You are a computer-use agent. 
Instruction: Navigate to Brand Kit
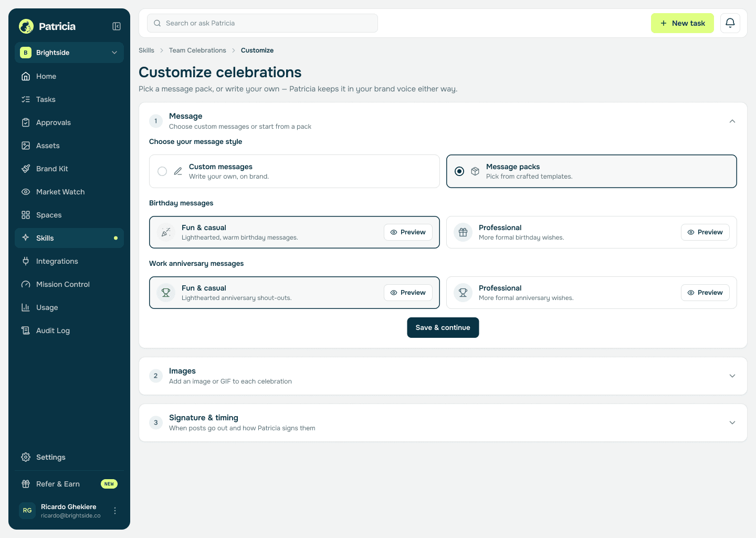click(69, 169)
